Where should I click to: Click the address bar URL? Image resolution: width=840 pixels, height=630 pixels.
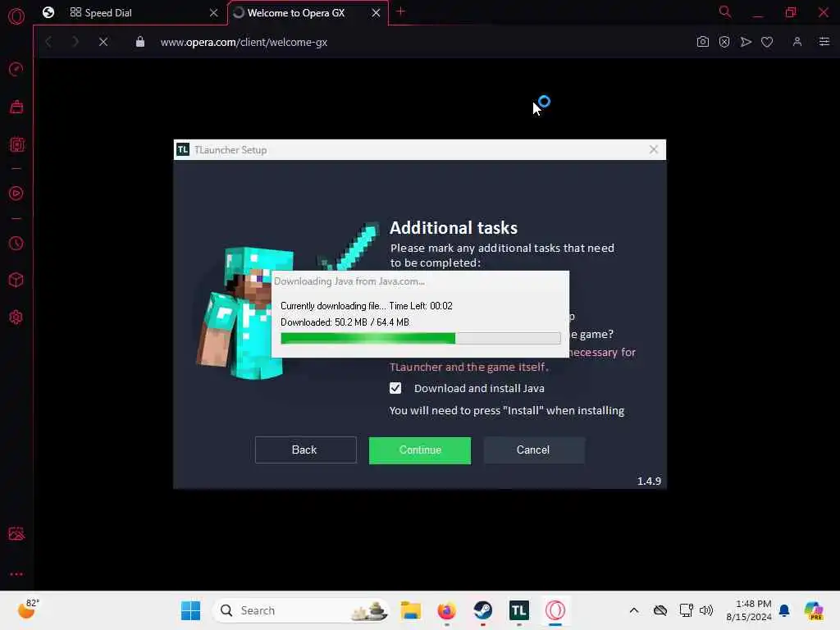pos(244,43)
